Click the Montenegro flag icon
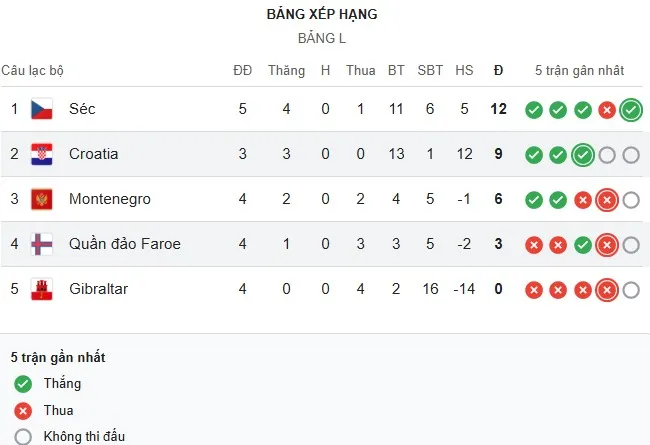The image size is (650, 445). (41, 199)
